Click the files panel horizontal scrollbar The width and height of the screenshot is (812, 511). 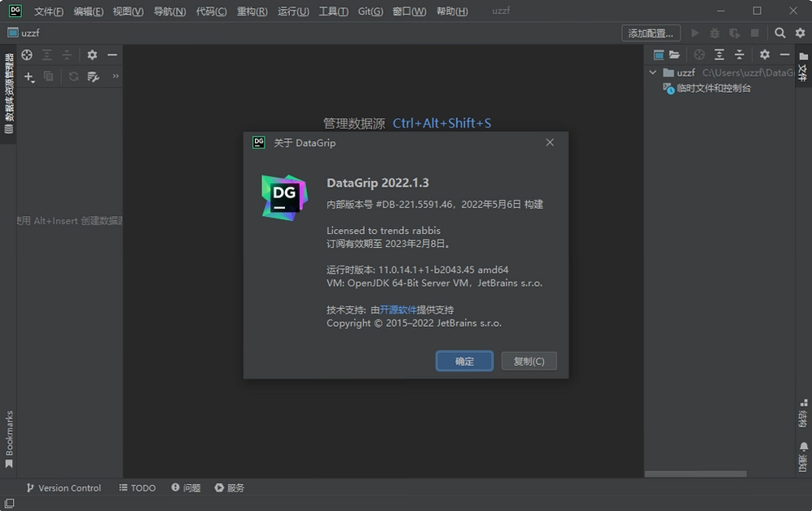pos(696,474)
